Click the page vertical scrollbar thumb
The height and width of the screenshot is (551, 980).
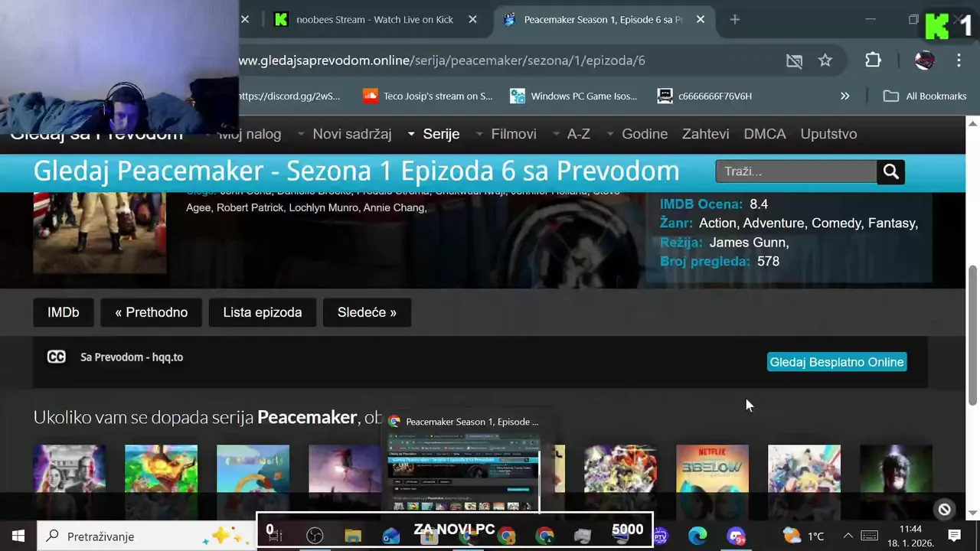point(973,334)
